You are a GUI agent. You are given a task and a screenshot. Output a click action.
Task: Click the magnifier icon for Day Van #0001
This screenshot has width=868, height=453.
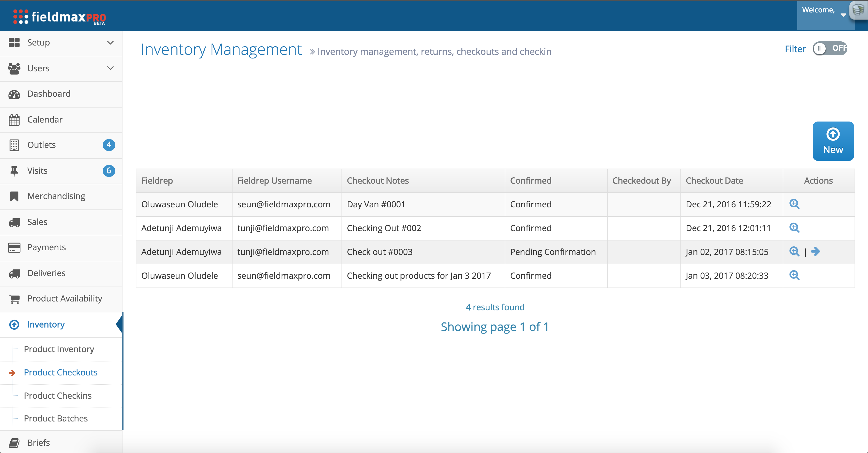pos(794,204)
